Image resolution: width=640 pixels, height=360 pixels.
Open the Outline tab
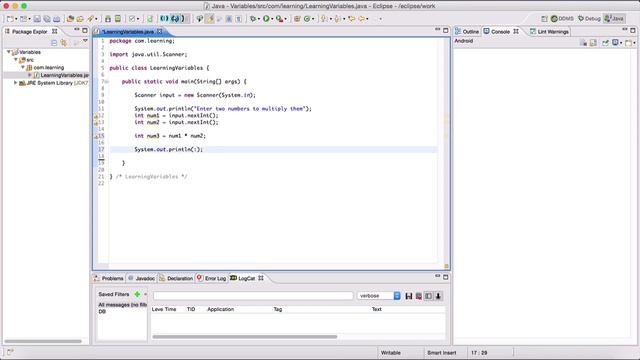coord(467,31)
